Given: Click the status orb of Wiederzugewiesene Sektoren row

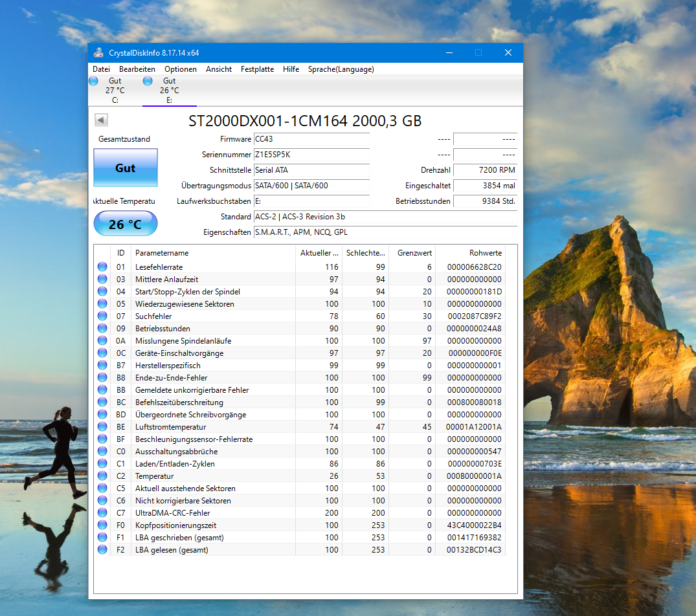Looking at the screenshot, I should point(102,303).
